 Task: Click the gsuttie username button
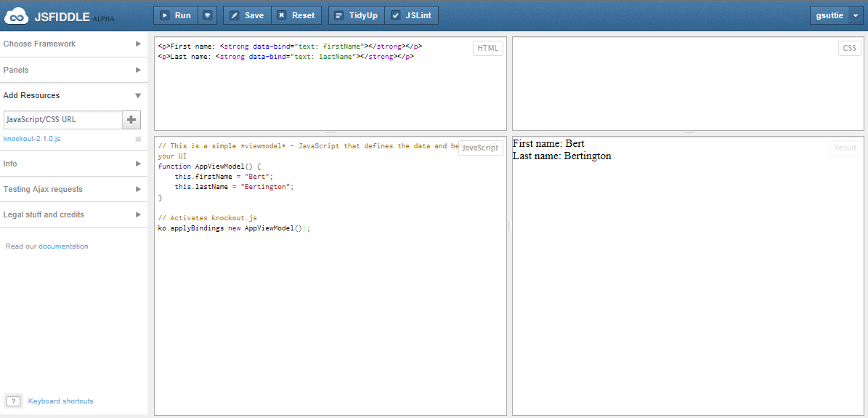click(x=830, y=15)
